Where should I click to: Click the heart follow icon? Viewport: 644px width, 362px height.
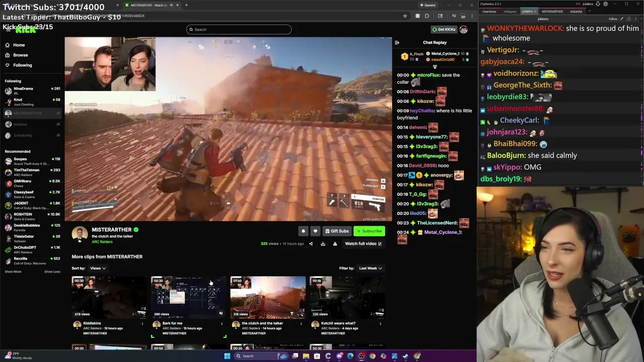(x=315, y=231)
